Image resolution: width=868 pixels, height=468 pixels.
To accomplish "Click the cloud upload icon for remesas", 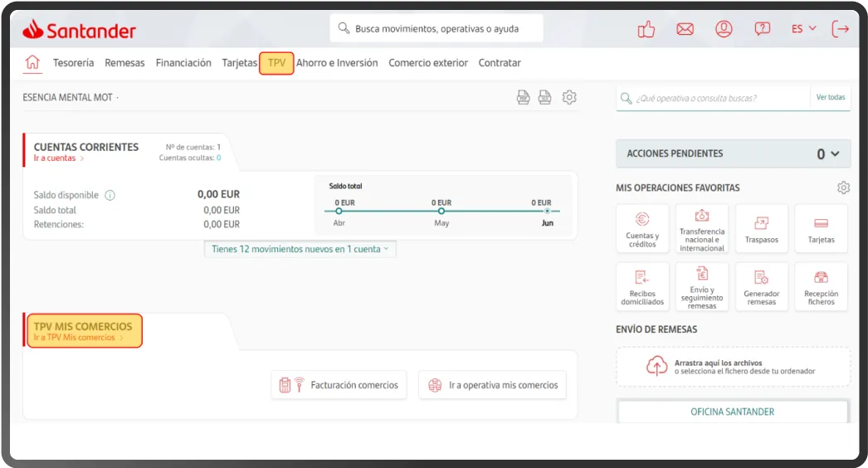I will [656, 366].
